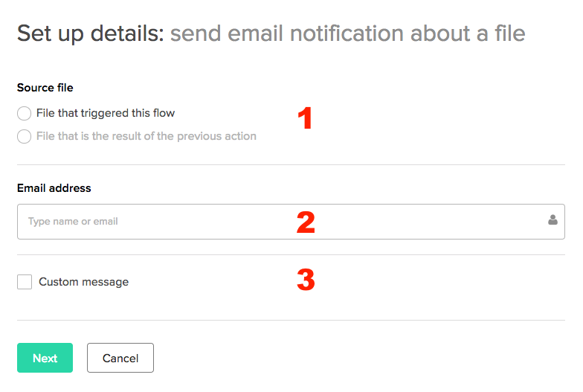The height and width of the screenshot is (392, 583).
Task: Click the red number 2 annotation
Action: pos(306,222)
